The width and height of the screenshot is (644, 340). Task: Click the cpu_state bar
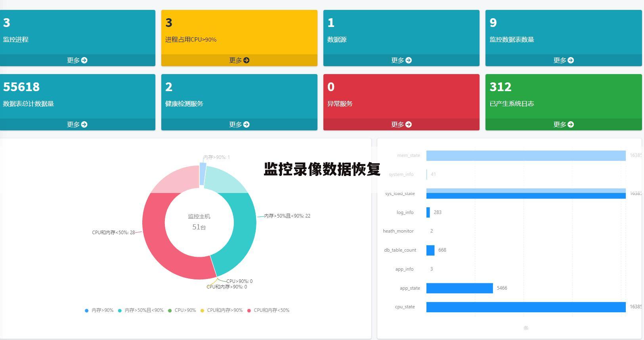click(x=526, y=307)
